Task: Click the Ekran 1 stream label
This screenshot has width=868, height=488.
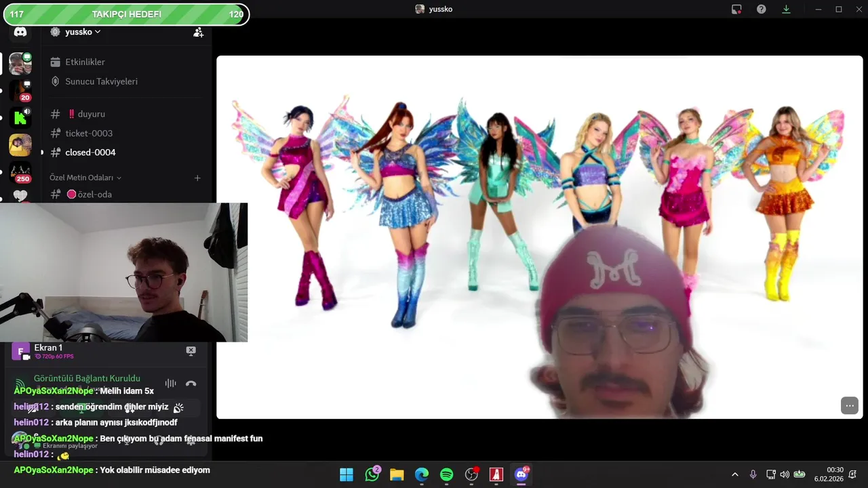Action: (48, 348)
